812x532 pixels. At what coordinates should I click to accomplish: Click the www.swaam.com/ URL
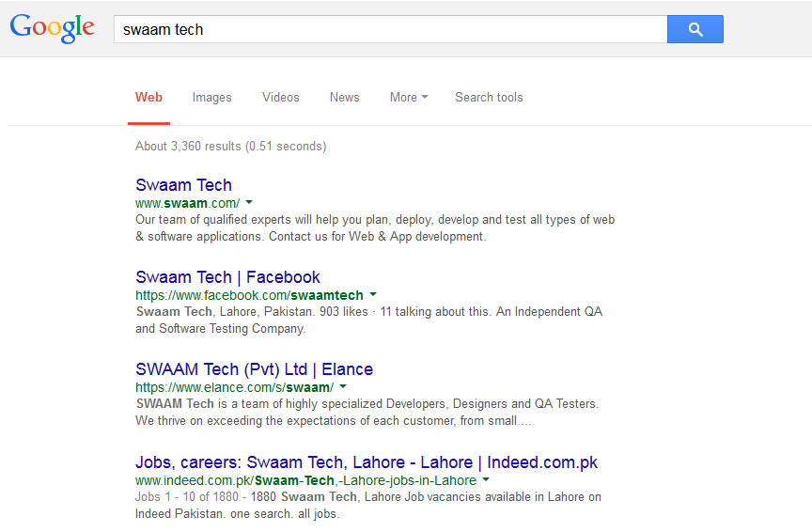click(187, 203)
